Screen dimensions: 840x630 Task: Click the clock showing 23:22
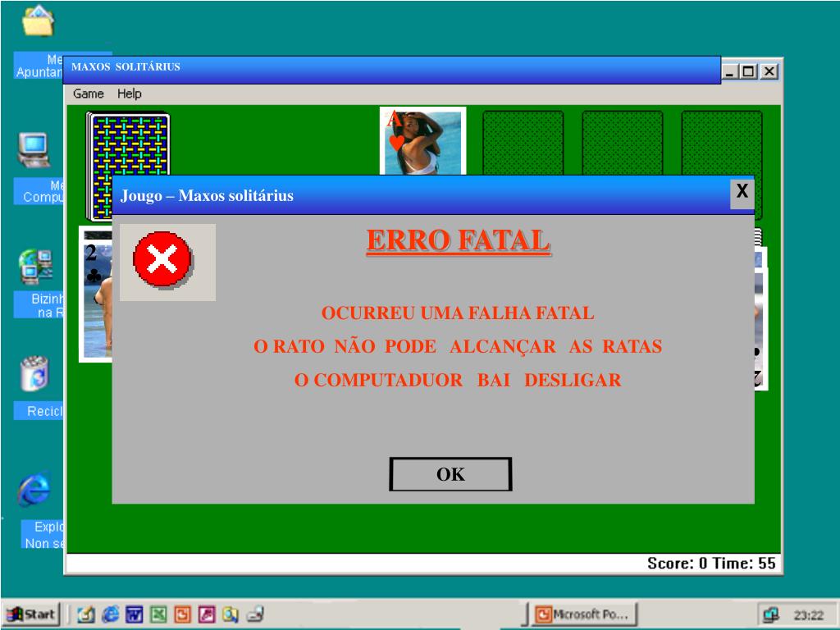point(808,615)
